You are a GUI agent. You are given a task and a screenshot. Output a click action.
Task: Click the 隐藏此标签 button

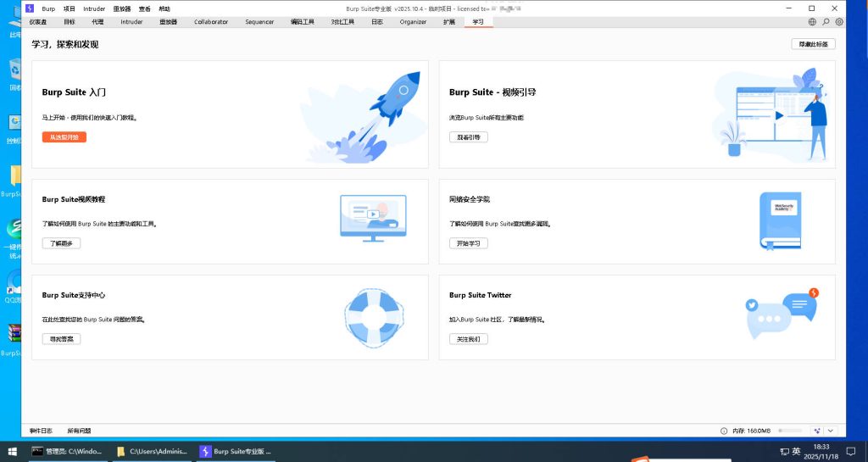[812, 44]
